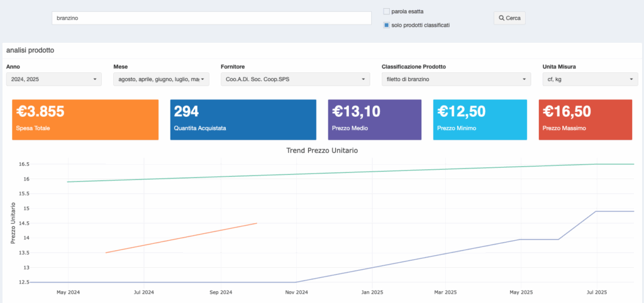Click the orange price trend line
The width and height of the screenshot is (644, 303).
pos(182,237)
